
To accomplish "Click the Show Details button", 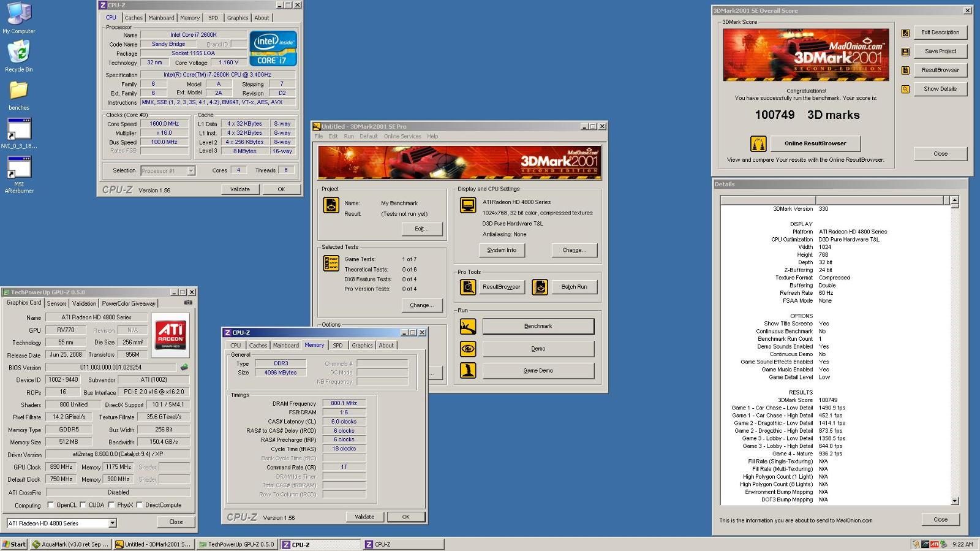I will click(940, 89).
